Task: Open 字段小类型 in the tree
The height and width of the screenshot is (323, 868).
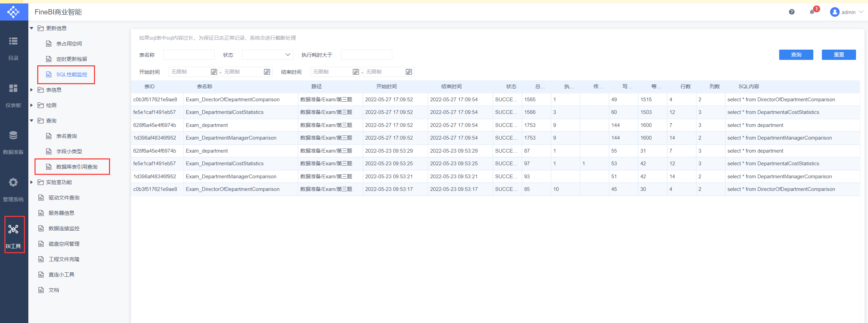Action: tap(69, 151)
